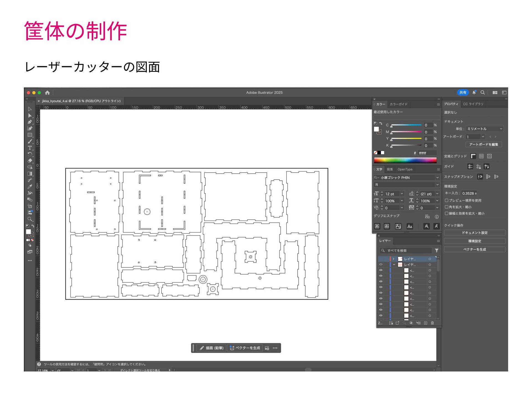Select the Artboard tool
The image size is (532, 399).
coord(30,206)
